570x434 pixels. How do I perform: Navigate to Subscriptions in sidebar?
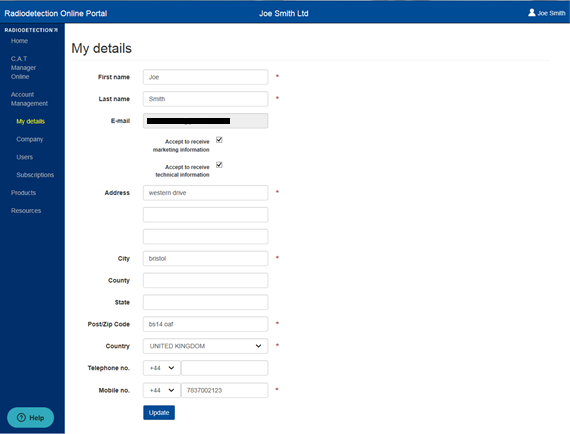click(35, 175)
